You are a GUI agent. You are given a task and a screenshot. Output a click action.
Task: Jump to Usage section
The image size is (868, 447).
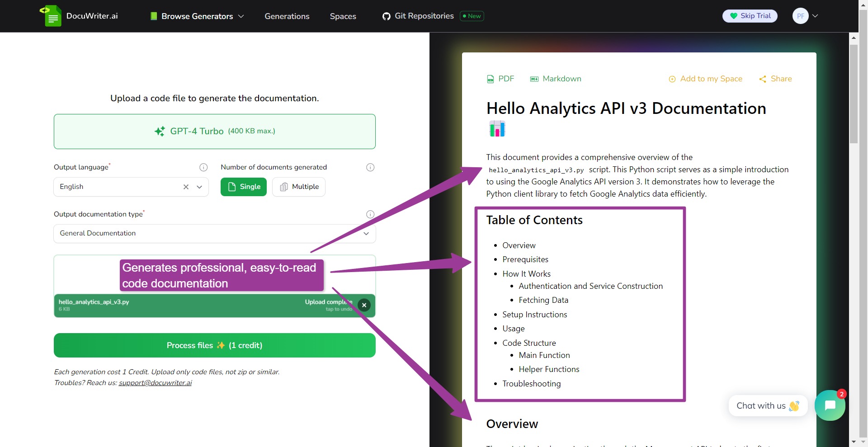click(x=514, y=329)
